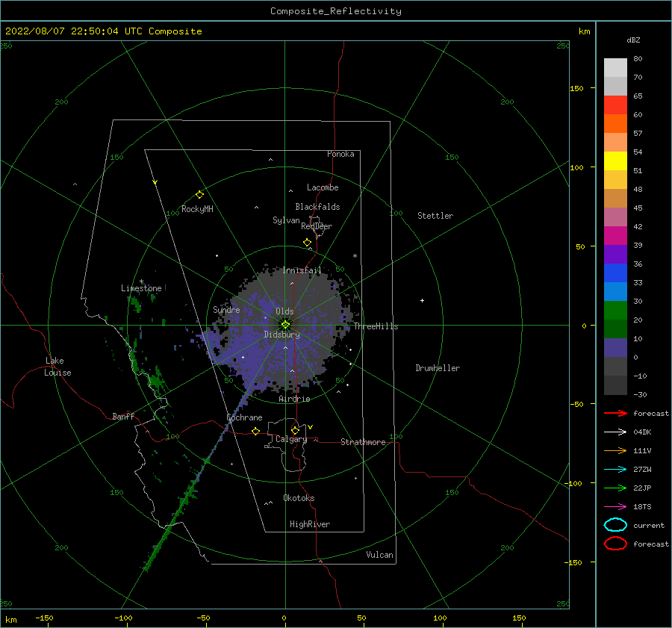Click the asterisk marker east of Innisfail
The image size is (672, 628).
(x=355, y=256)
